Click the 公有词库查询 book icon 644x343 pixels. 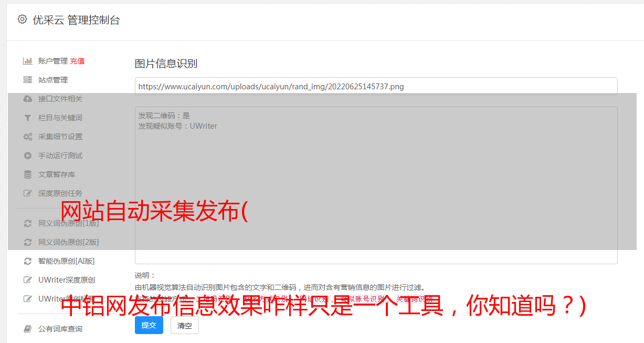click(x=28, y=329)
